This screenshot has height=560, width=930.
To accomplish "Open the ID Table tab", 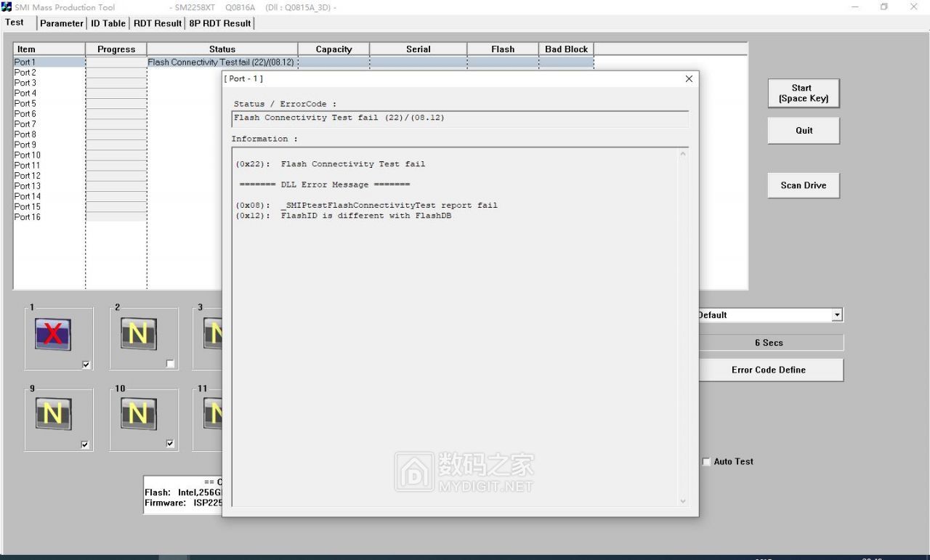I will click(108, 23).
